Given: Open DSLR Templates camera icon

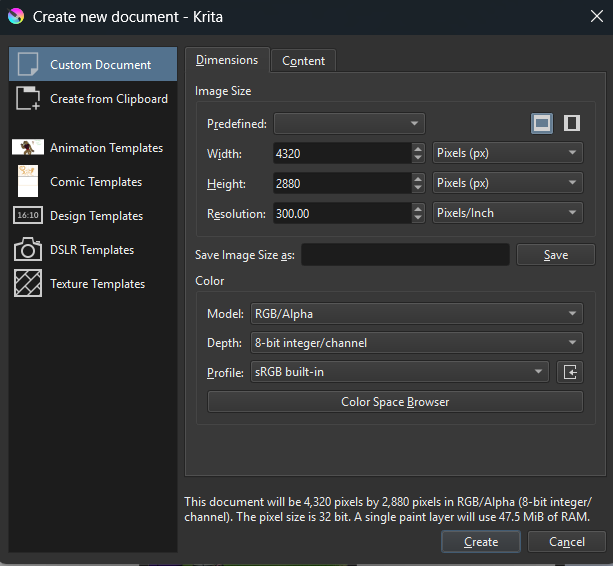Looking at the screenshot, I should point(27,250).
